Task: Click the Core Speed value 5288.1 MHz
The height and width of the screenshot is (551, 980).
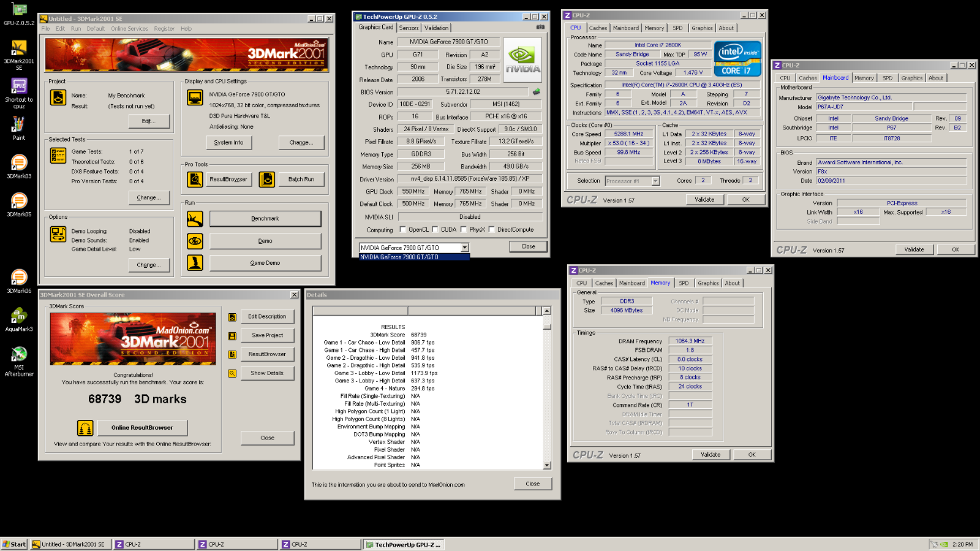Action: [x=629, y=134]
